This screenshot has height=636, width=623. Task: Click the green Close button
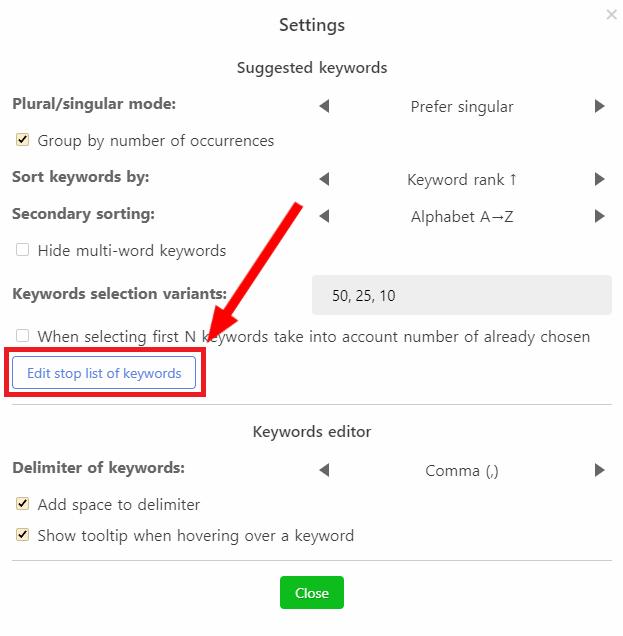(312, 593)
